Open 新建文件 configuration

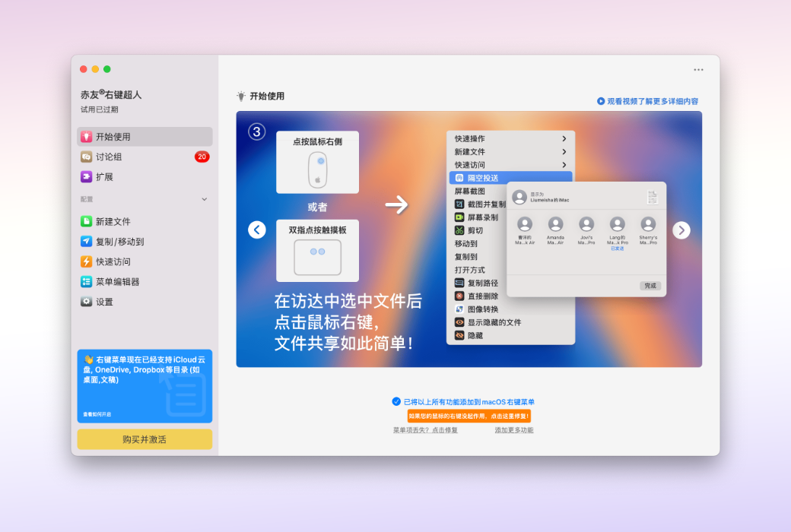[145, 221]
